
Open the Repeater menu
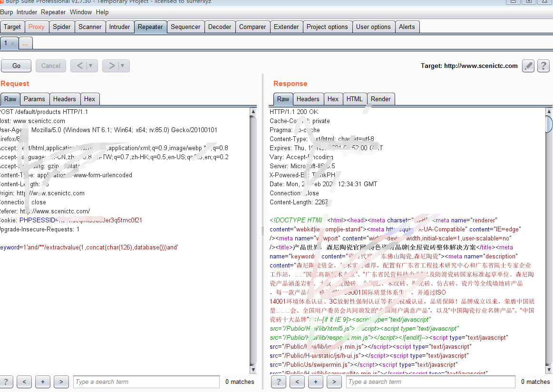[x=53, y=12]
